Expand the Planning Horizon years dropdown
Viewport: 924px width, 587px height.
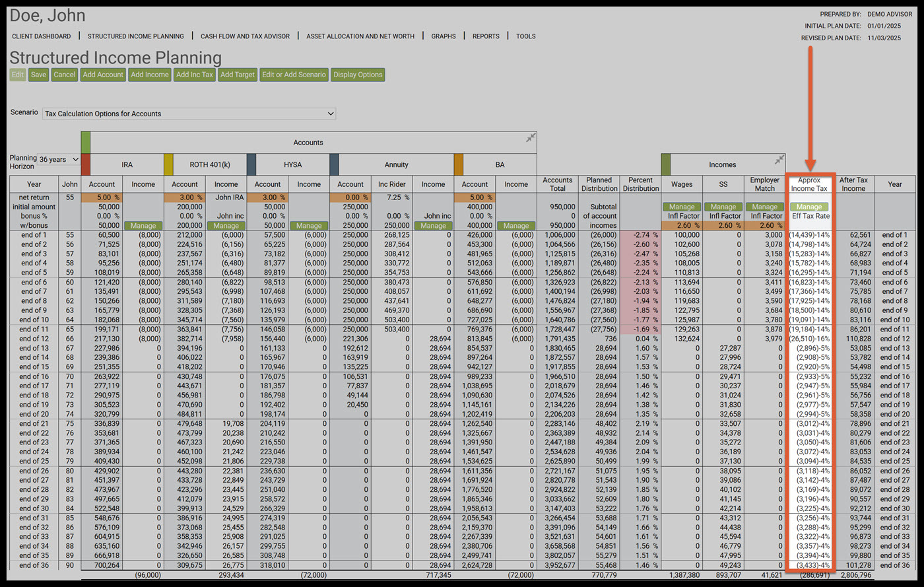59,160
